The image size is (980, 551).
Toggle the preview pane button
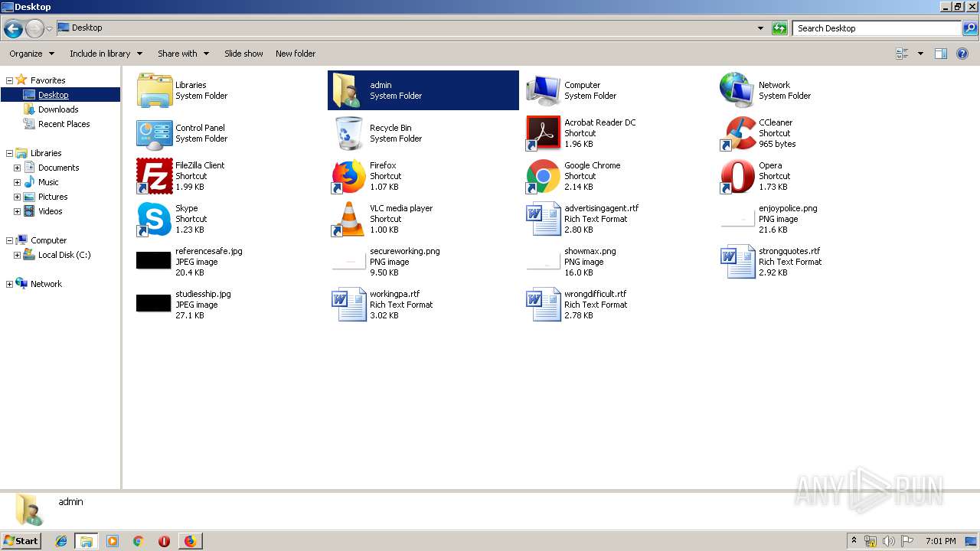click(x=941, y=54)
